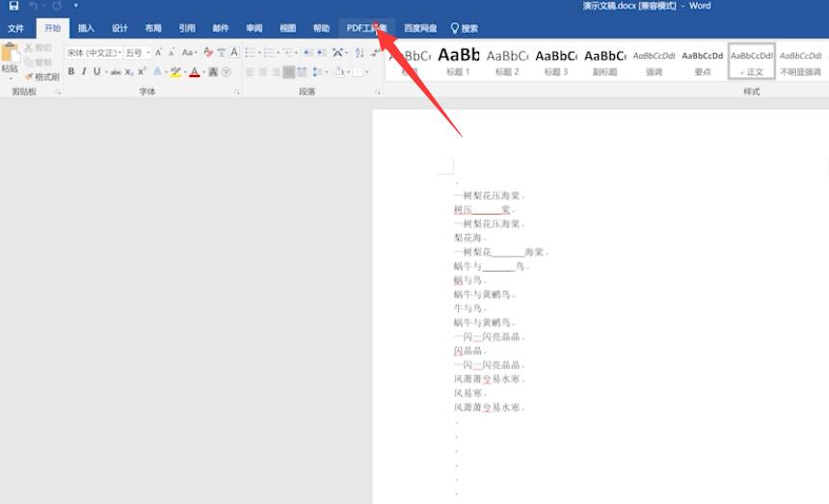
Task: Switch to the 引用 ribbon tab
Action: tap(187, 29)
